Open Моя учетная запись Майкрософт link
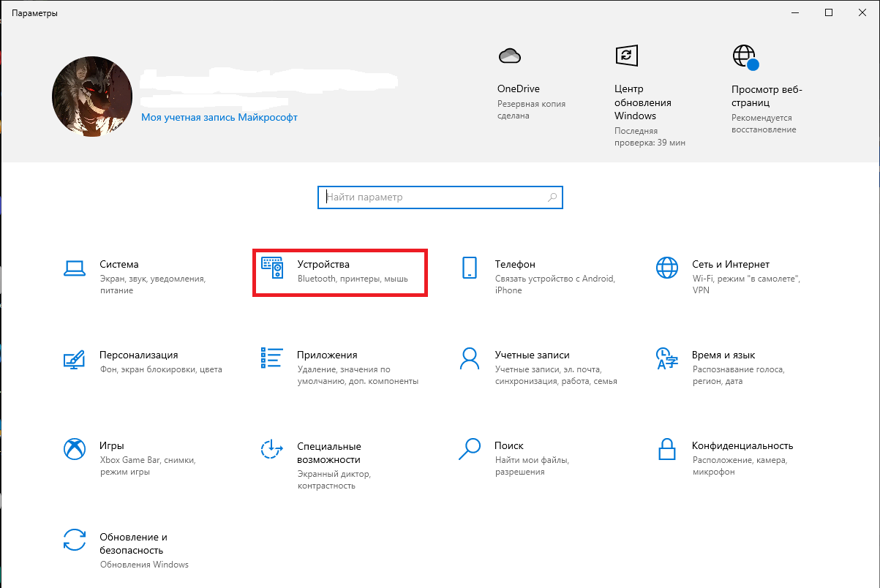 219,117
